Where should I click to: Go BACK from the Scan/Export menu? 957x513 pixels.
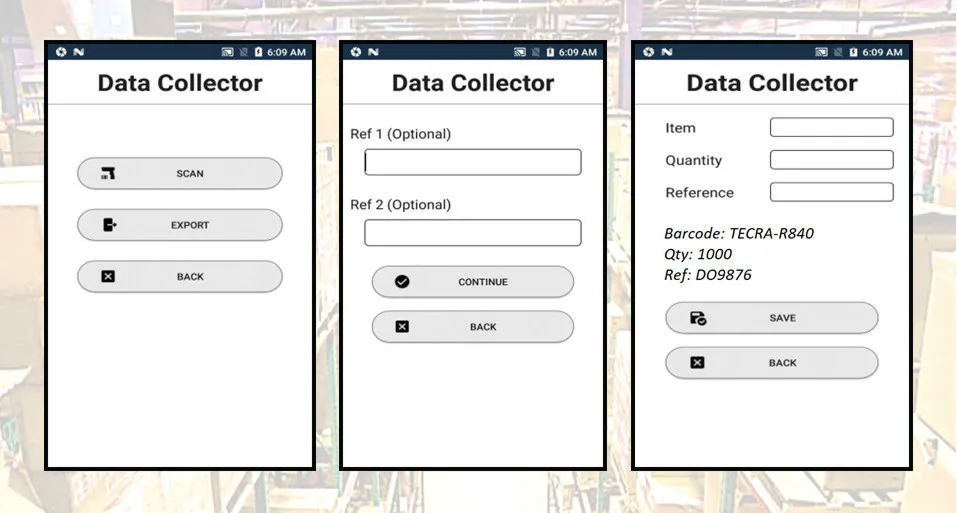click(180, 277)
